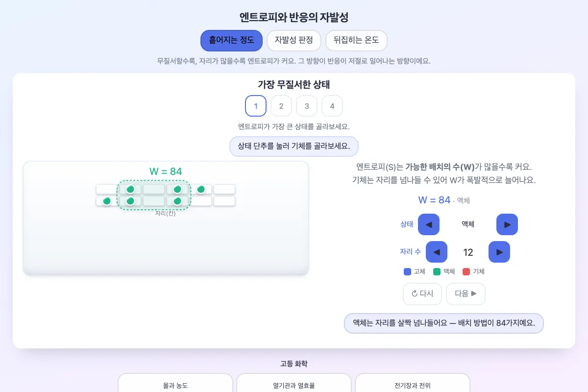
Task: Open the 뒤집히는 온도 tab
Action: pyautogui.click(x=356, y=41)
